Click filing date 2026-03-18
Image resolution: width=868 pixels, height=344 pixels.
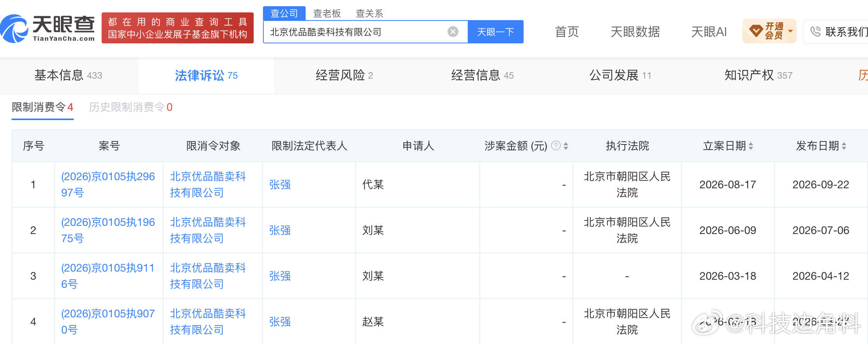click(728, 276)
